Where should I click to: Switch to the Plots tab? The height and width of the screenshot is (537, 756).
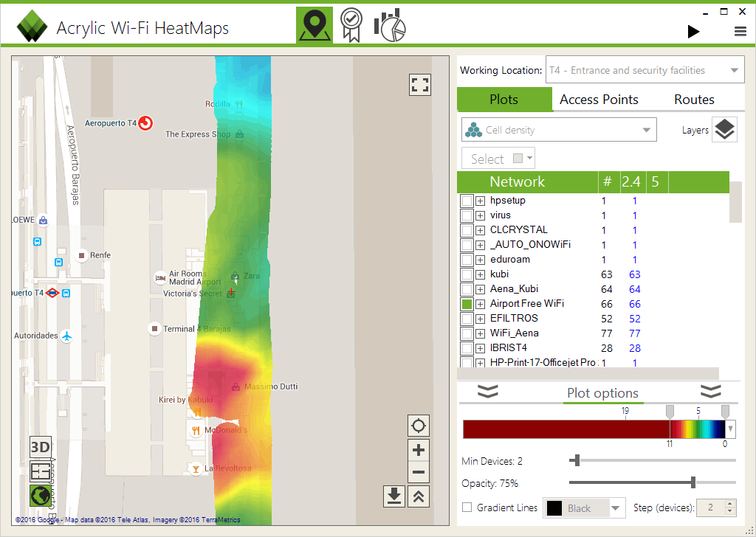click(x=504, y=100)
